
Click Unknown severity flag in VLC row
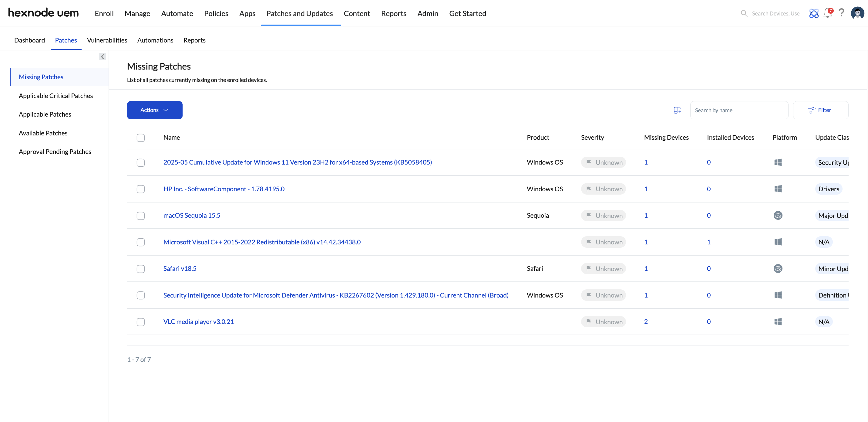coord(603,322)
